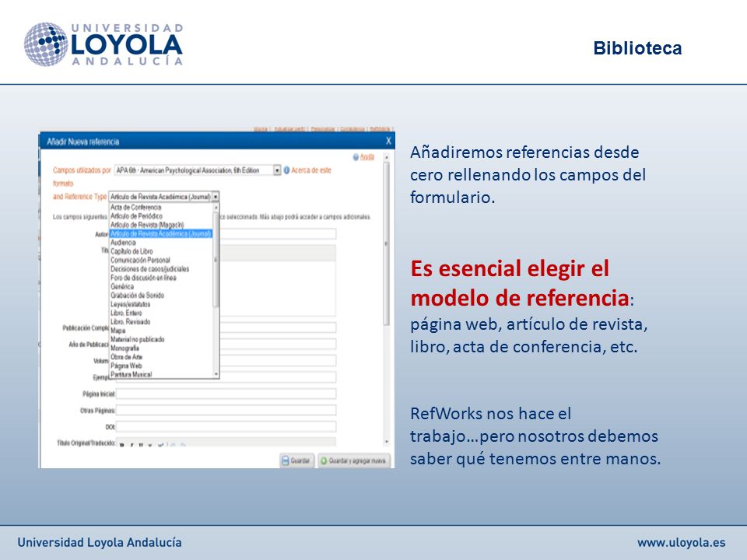Screen dimensions: 747x560
Task: Click the dropdown list scroll-down arrow
Action: 216,374
